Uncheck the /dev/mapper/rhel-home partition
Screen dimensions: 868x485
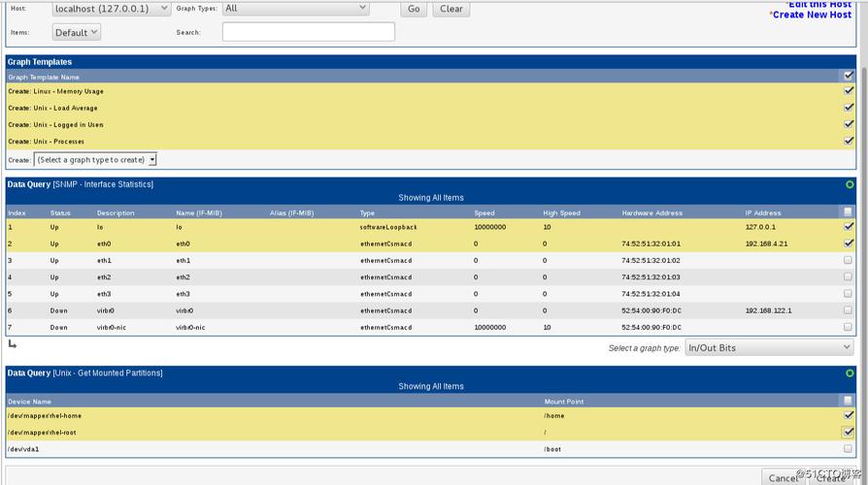coord(848,415)
